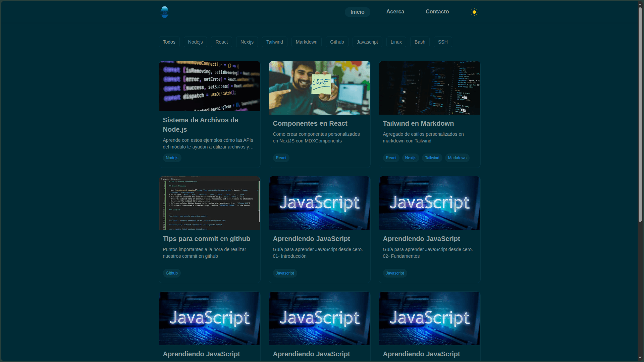Open the Tailwind en Markdown thumbnail image
Image resolution: width=644 pixels, height=362 pixels.
pyautogui.click(x=430, y=88)
